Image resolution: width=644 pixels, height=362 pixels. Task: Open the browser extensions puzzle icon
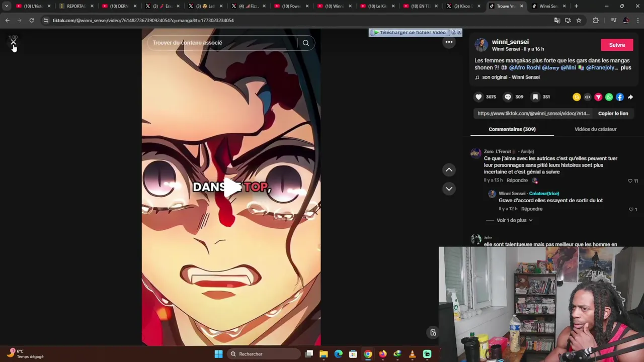coord(596,20)
